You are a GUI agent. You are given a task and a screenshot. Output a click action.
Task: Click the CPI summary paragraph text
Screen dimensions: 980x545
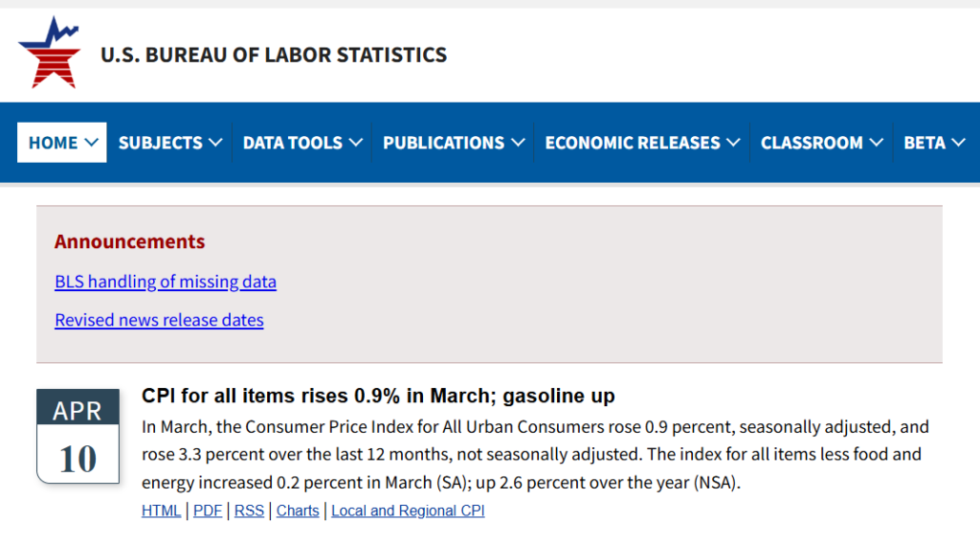[535, 454]
